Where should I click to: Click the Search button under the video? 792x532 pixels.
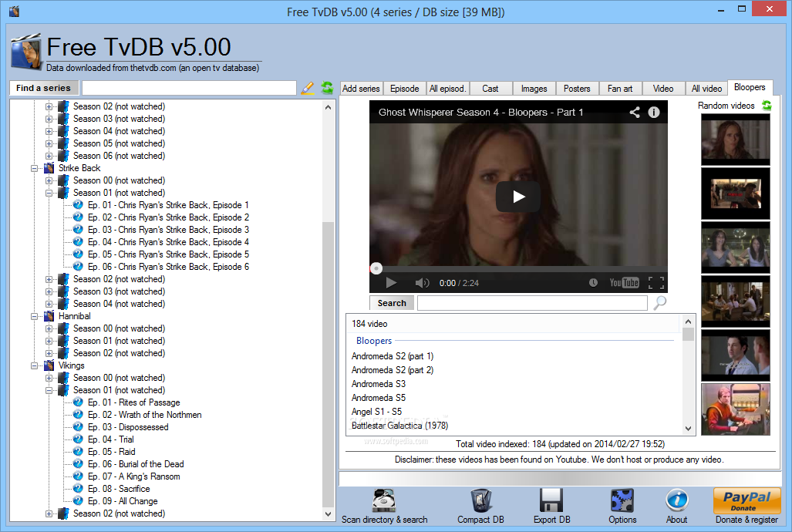click(x=392, y=303)
